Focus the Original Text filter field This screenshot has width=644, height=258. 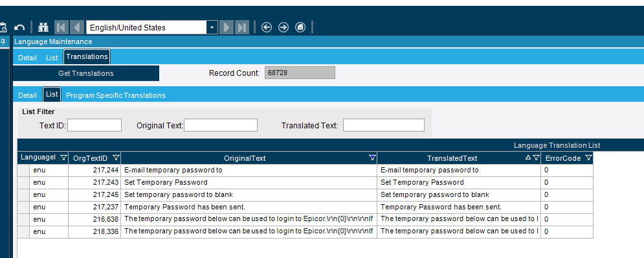[221, 125]
